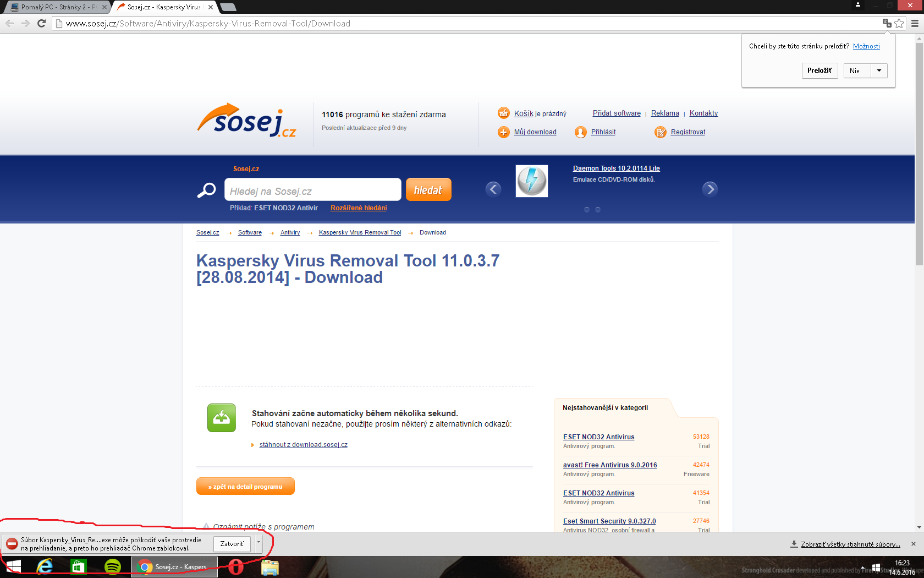
Task: Click the Antiviry breadcrumb link
Action: click(290, 232)
